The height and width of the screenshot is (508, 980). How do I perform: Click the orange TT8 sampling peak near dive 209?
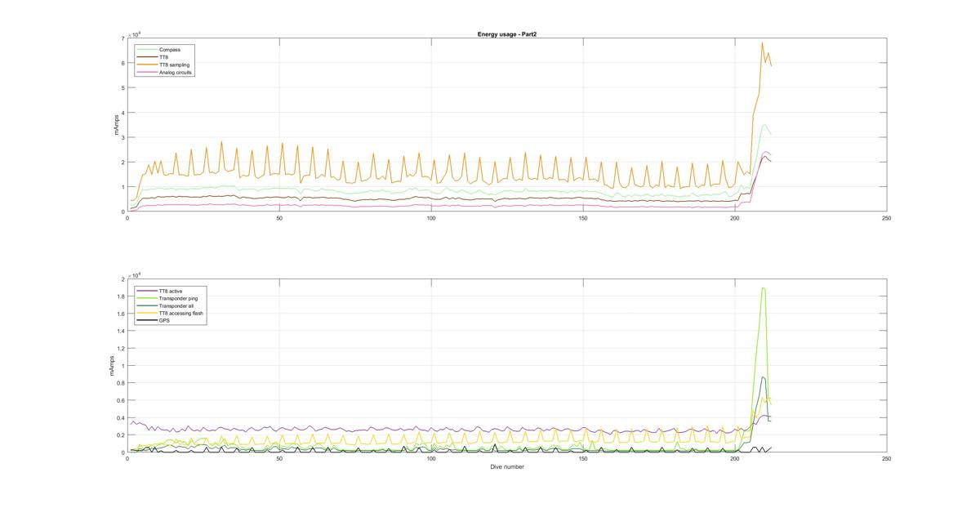tap(762, 43)
